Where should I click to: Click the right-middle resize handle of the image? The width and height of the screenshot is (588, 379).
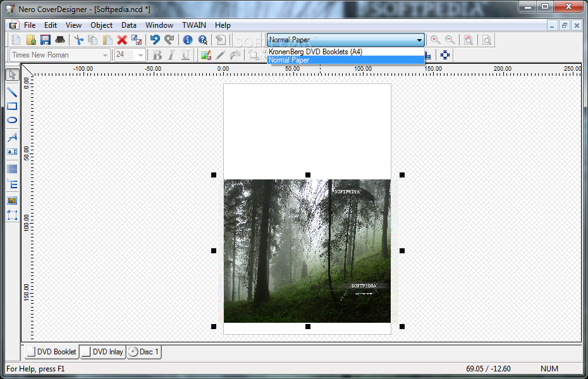pos(402,251)
